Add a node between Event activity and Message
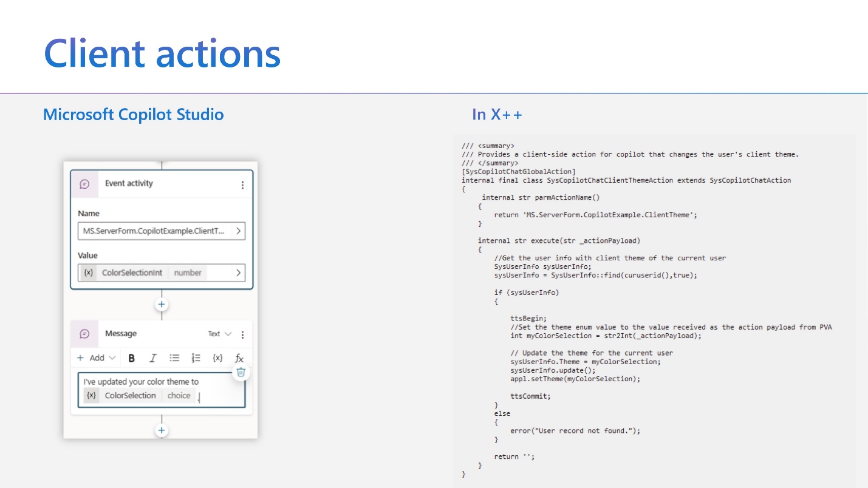 (162, 304)
